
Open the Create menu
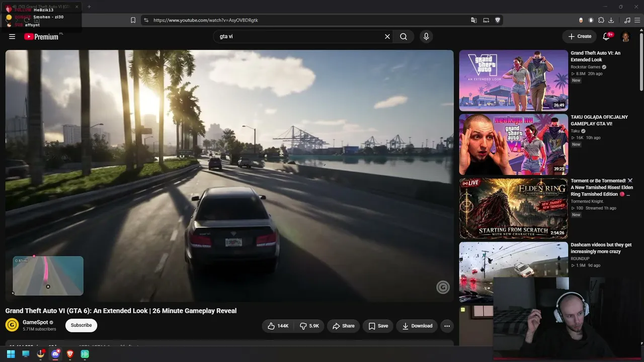[580, 36]
